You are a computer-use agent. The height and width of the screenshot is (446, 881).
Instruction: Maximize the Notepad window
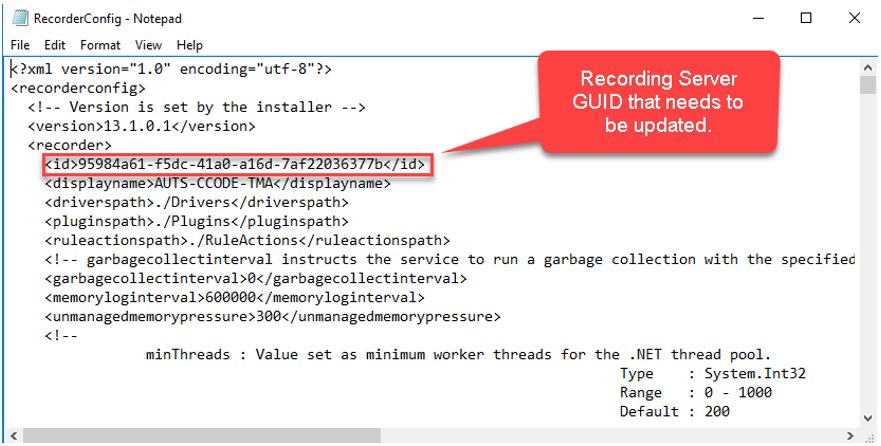point(806,18)
